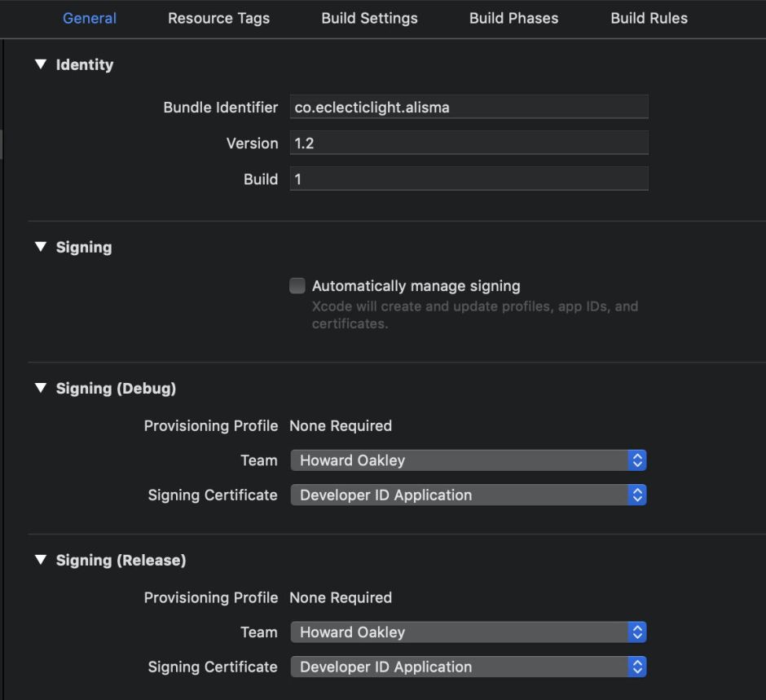Click None Required profile under Signing (Release)
766x700 pixels.
click(341, 597)
